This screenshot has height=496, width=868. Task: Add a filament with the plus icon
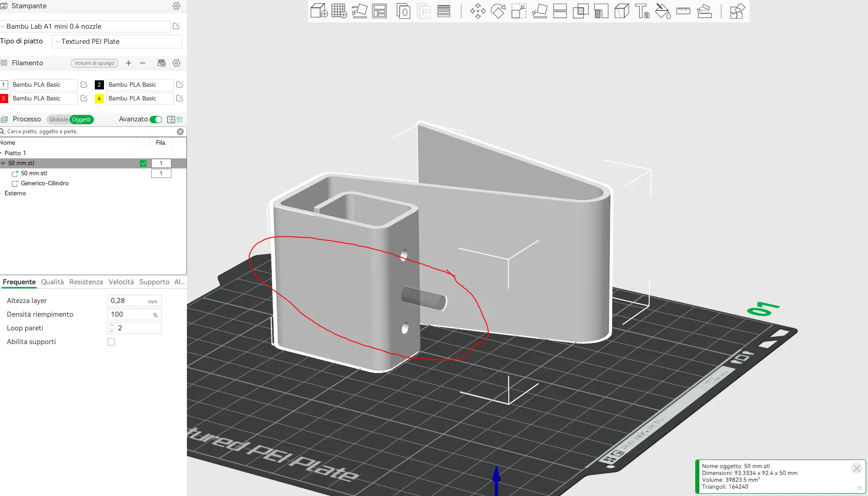coord(129,63)
